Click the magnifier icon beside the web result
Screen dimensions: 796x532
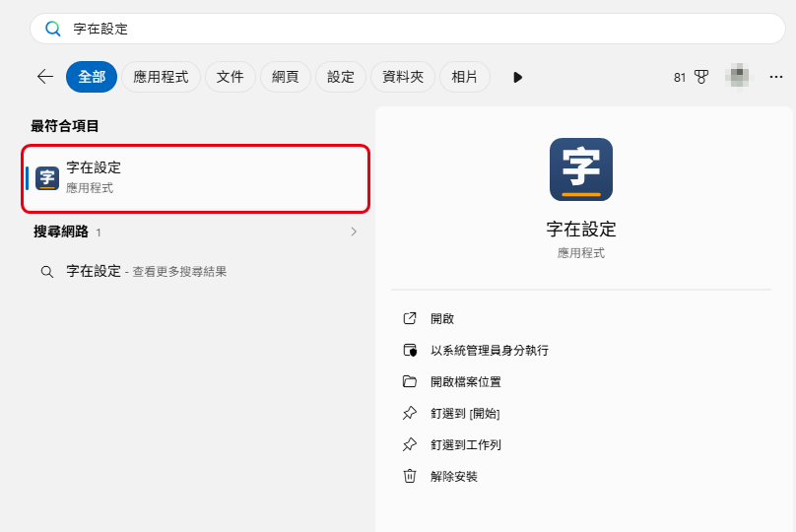click(x=47, y=272)
